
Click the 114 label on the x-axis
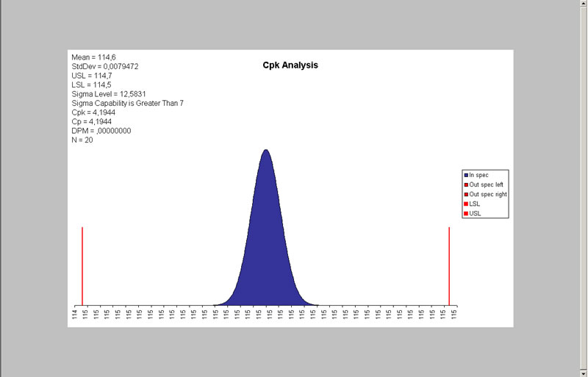(x=75, y=314)
